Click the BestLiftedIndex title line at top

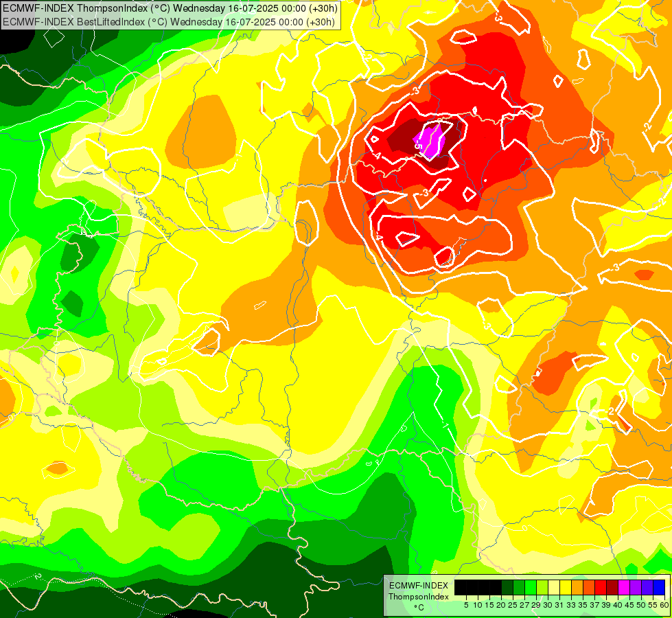coord(169,21)
